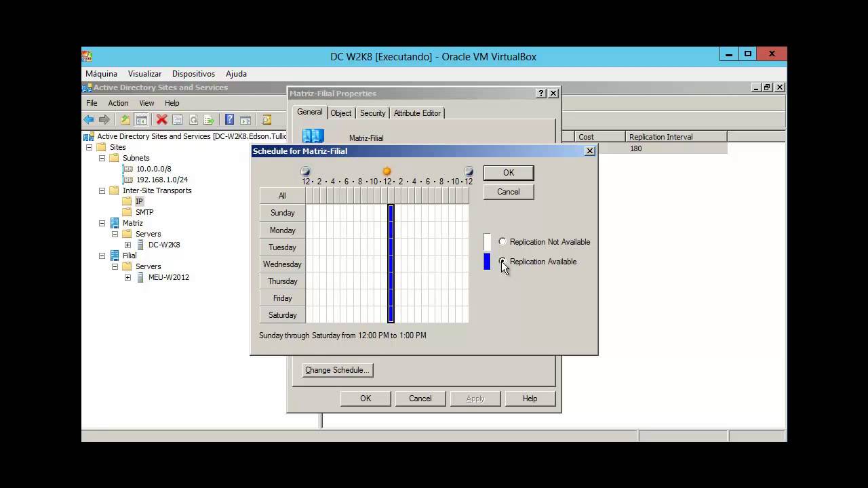
Task: Collapse the Sites node in the tree
Action: click(x=89, y=147)
